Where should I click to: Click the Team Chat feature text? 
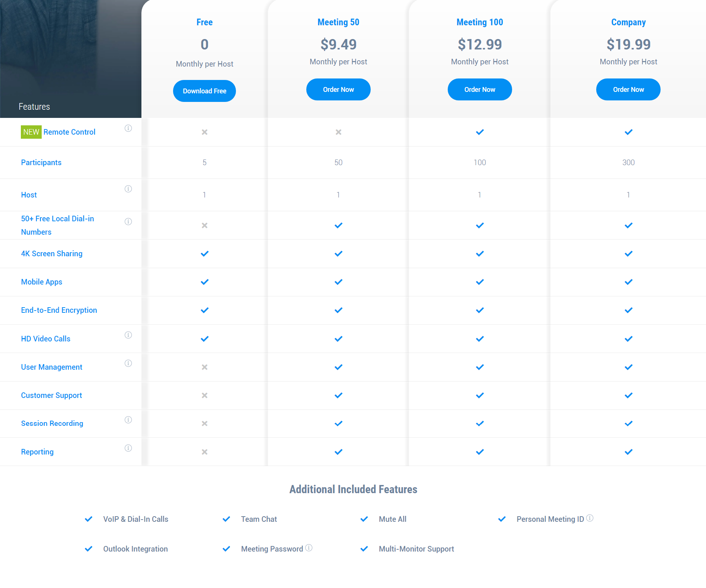(x=259, y=519)
